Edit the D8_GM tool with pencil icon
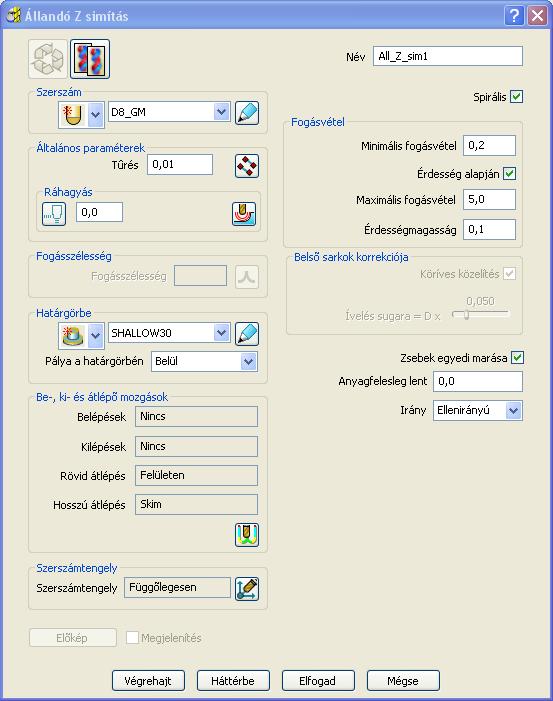 click(247, 113)
